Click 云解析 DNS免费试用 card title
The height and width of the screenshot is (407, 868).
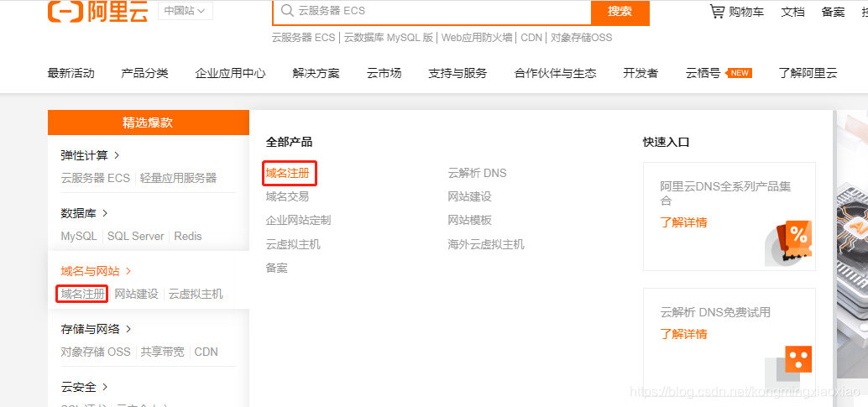pos(715,312)
